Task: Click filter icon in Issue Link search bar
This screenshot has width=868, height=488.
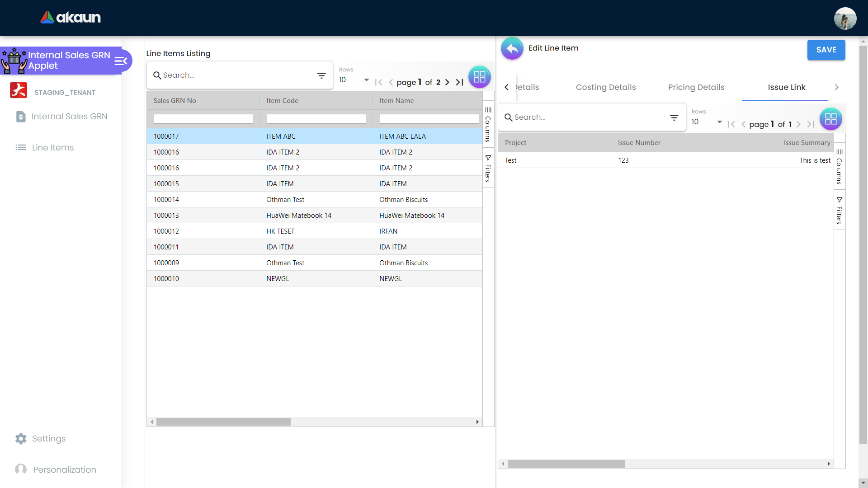Action: tap(674, 117)
